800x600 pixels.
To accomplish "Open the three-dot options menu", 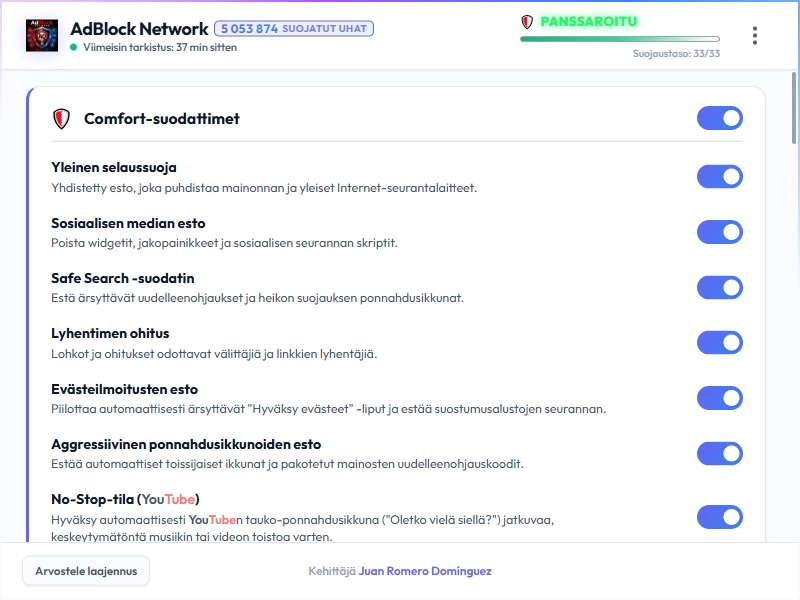I will point(755,36).
